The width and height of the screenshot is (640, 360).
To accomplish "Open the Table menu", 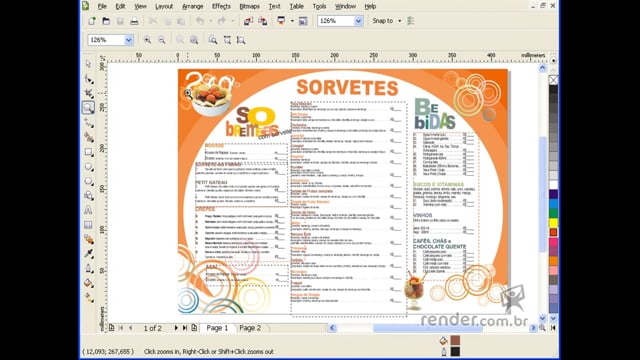I will [297, 6].
